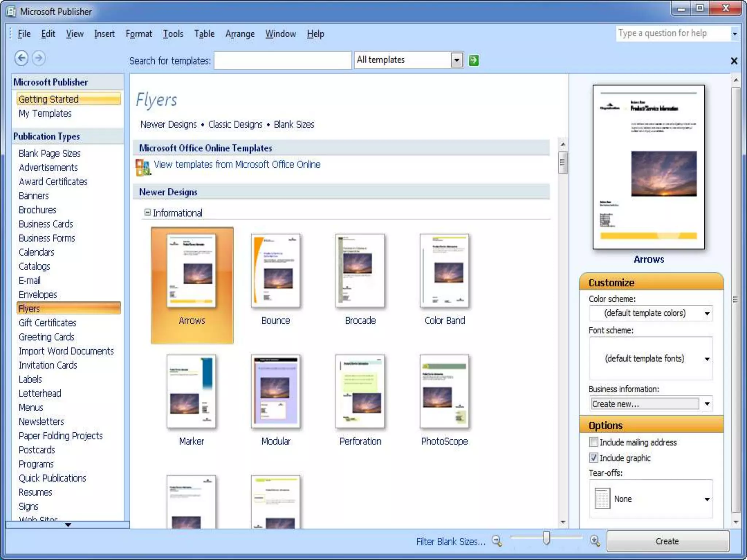Choose the Modular flyer design
The height and width of the screenshot is (560, 747).
(276, 392)
